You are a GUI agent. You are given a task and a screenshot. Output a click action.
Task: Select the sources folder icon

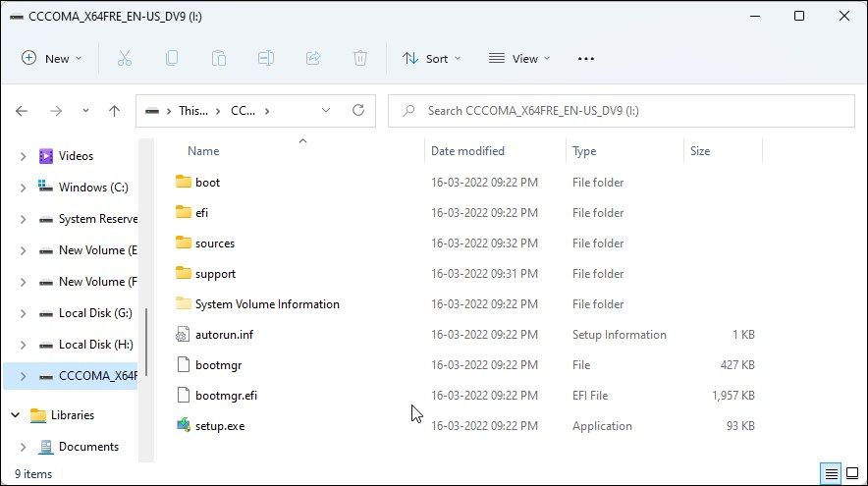(184, 243)
